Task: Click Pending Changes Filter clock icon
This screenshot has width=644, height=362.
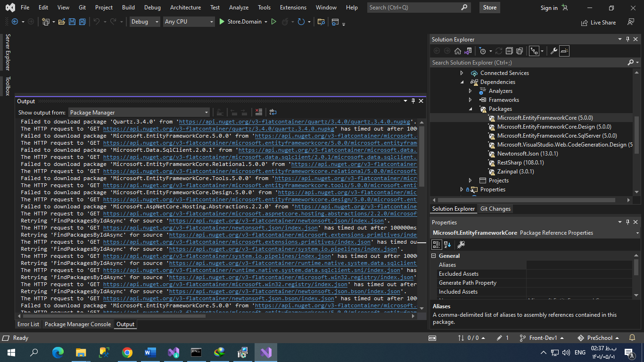Action: coord(482,51)
